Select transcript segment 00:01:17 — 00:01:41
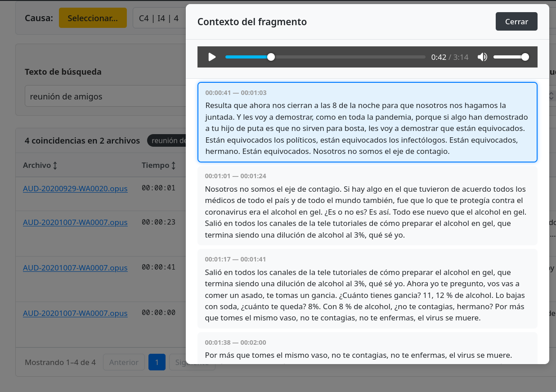The height and width of the screenshot is (392, 556). coord(368,289)
